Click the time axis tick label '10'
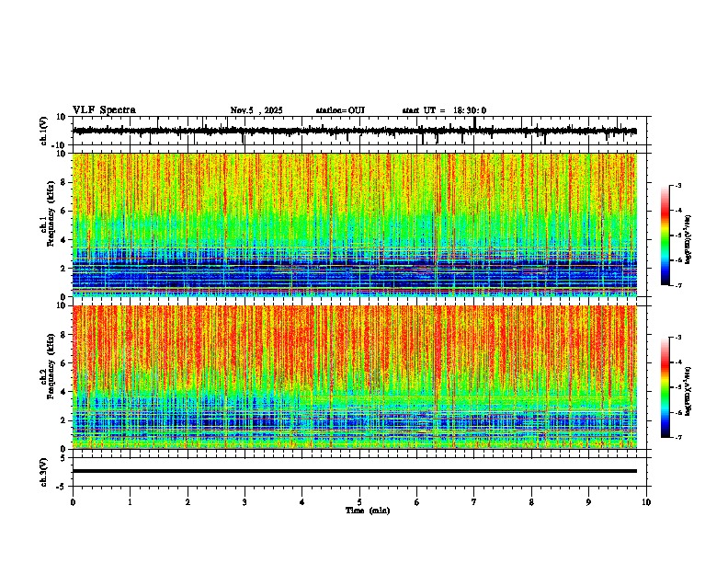Screen dimensions: 728x563 click(x=646, y=502)
